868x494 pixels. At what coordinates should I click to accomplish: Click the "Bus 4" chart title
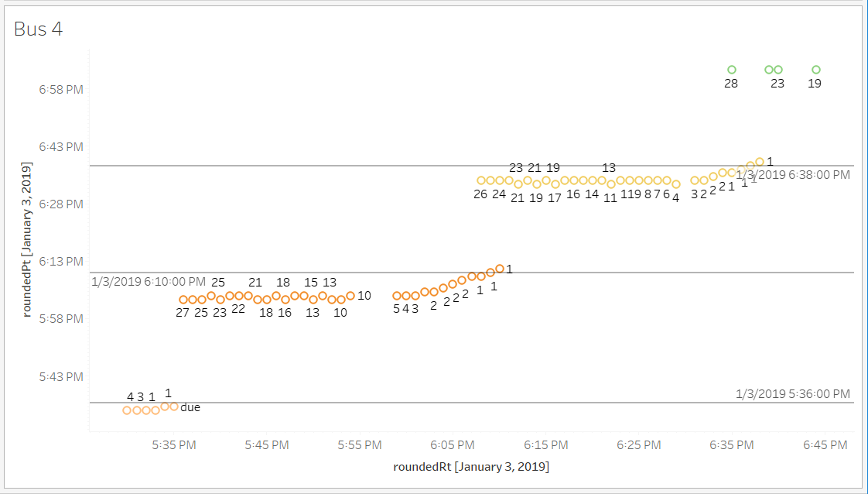[x=39, y=29]
